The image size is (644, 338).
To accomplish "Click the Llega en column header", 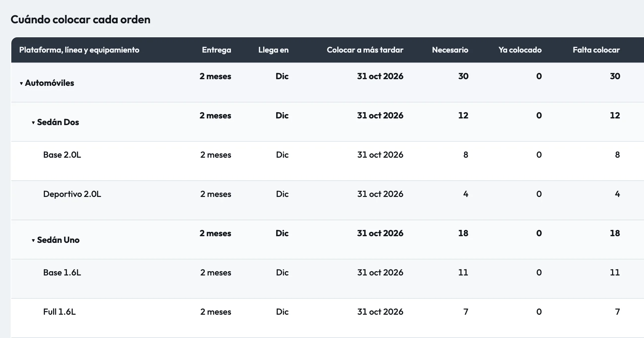I will tap(273, 50).
